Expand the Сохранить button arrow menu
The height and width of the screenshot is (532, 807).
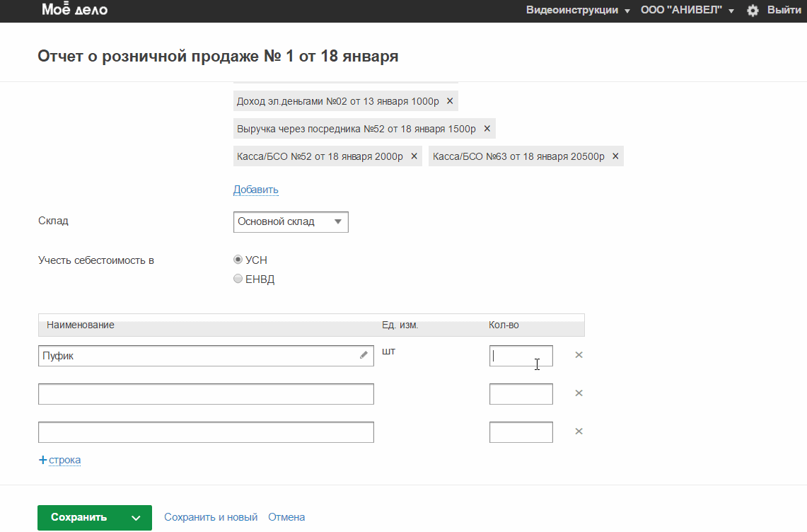(136, 518)
